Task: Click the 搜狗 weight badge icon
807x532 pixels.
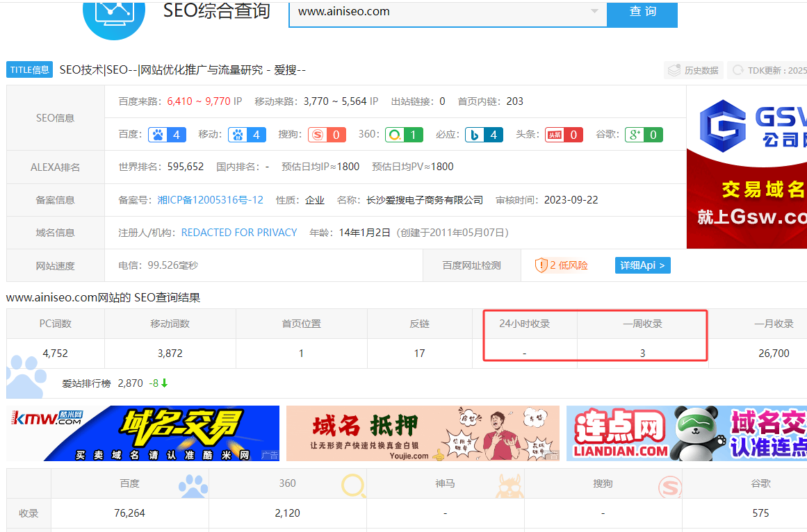Action: [x=327, y=135]
